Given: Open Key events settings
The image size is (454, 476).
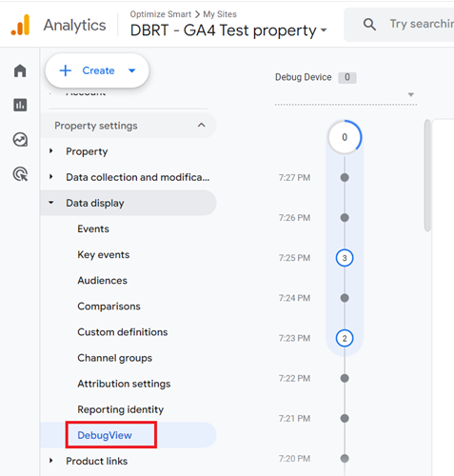Looking at the screenshot, I should [104, 254].
